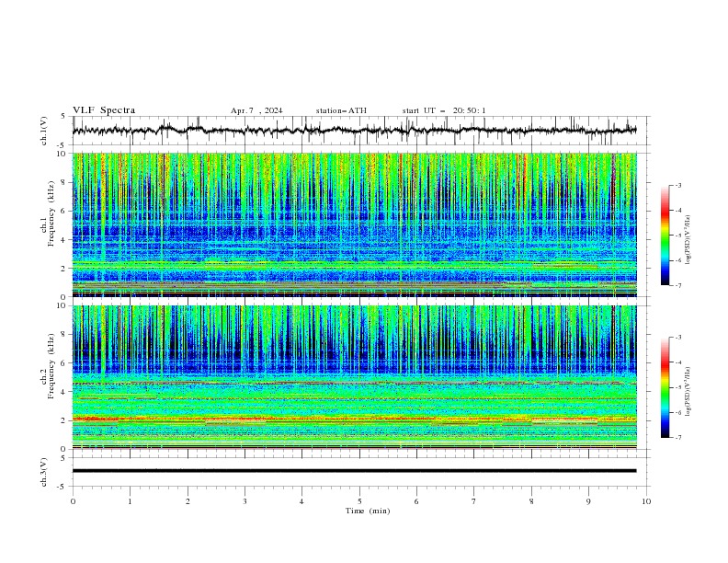The height and width of the screenshot is (563, 728).
Task: Select the "Time (min)" axis label
Action: pyautogui.click(x=368, y=511)
